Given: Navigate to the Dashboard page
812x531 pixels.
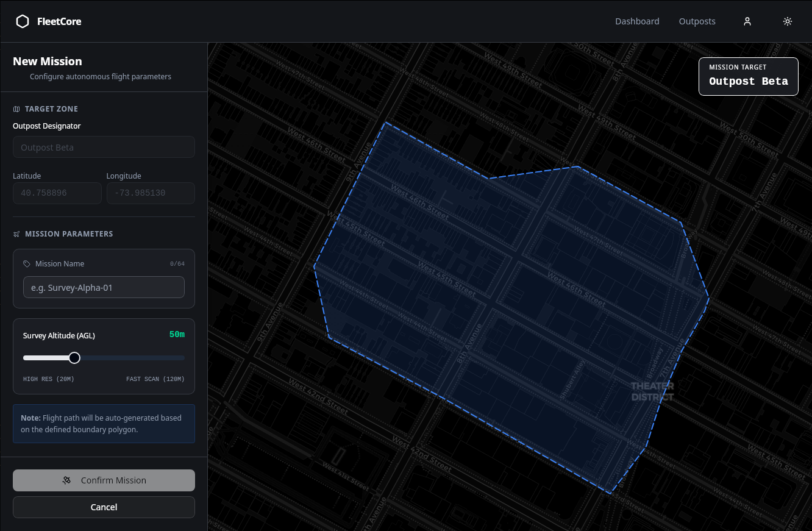Looking at the screenshot, I should tap(637, 21).
